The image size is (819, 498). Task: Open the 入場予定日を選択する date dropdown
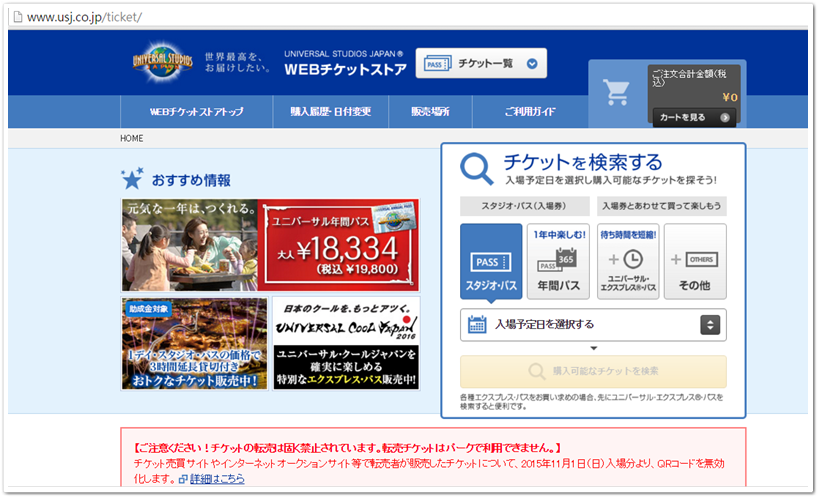[x=593, y=325]
